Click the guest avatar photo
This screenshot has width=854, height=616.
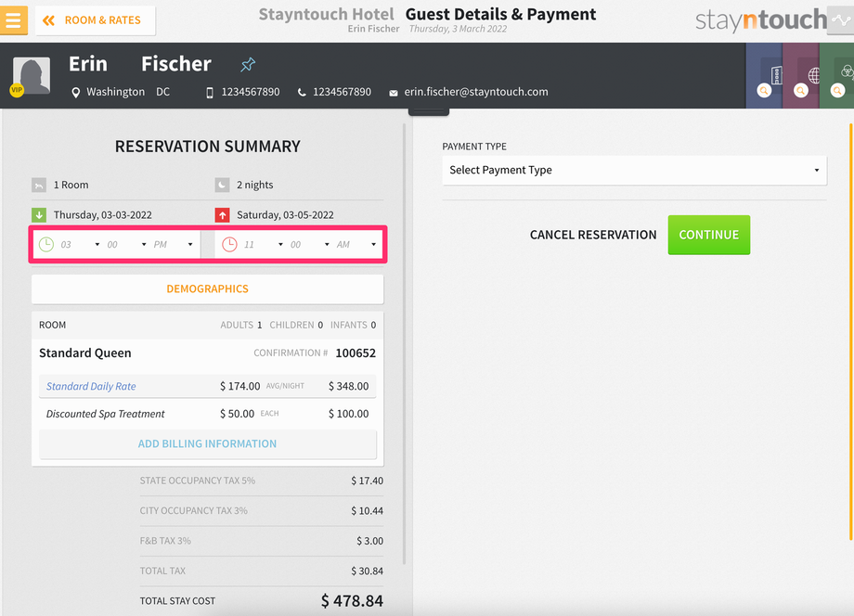pyautogui.click(x=32, y=76)
